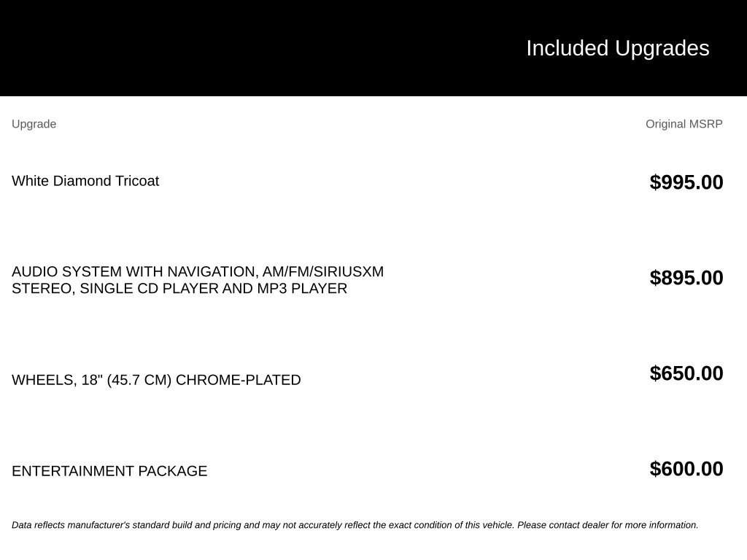The width and height of the screenshot is (747, 560).
Task: Click the "AM/FM/SIRIUSXM" text
Action: 323,271
